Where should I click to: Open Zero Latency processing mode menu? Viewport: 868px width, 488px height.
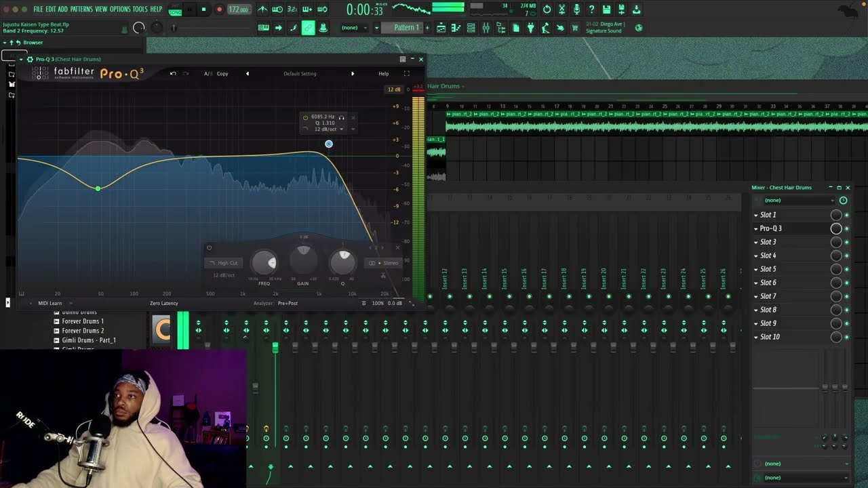[164, 303]
